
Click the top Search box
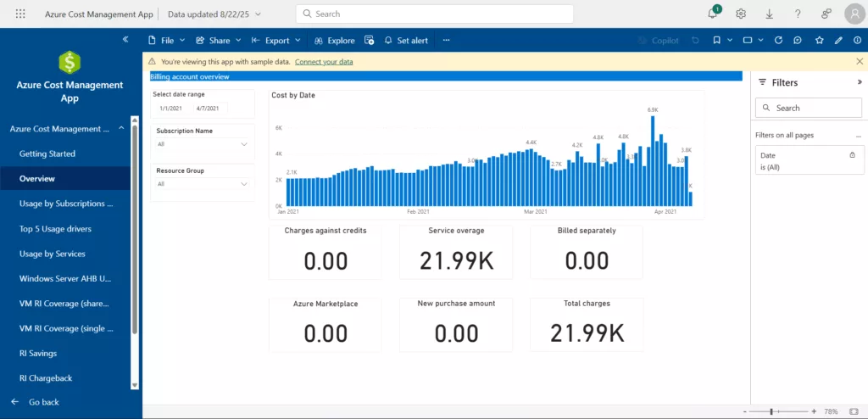[x=435, y=14]
